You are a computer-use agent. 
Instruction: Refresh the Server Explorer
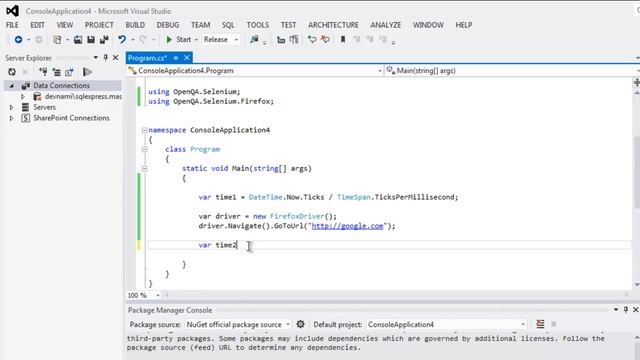[x=12, y=72]
